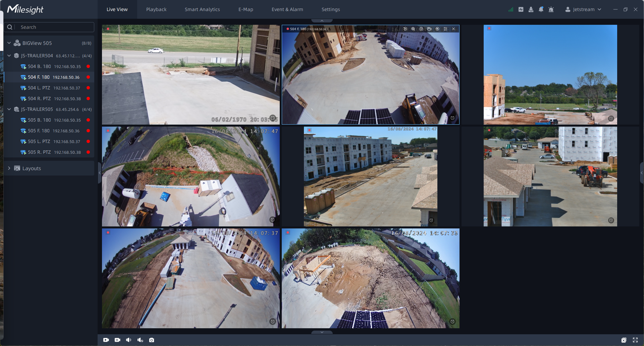
Task: Select camera 504 R. PTZ in device list
Action: (39, 98)
